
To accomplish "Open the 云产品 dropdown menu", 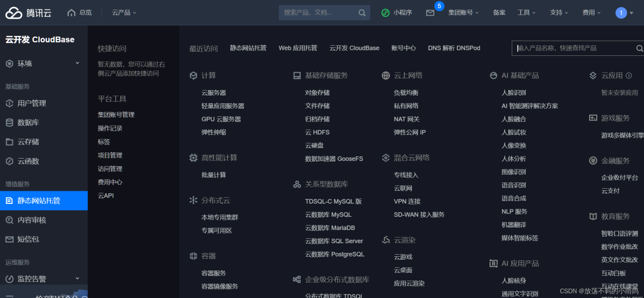I will coord(124,13).
